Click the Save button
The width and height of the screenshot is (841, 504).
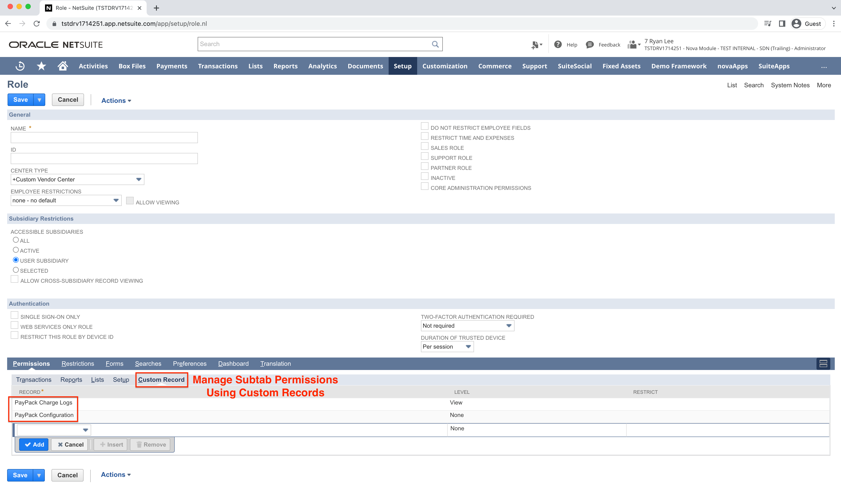pyautogui.click(x=20, y=100)
